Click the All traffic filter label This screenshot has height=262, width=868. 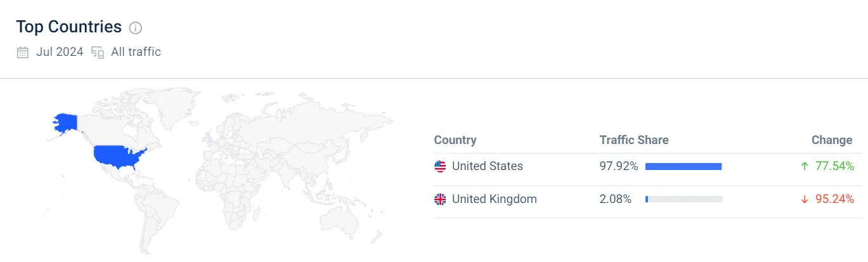(x=136, y=53)
